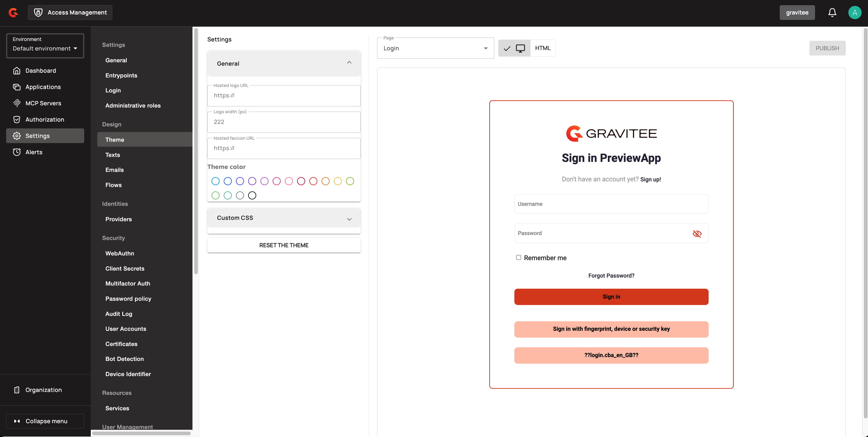Select the black theme color swatch

click(252, 195)
